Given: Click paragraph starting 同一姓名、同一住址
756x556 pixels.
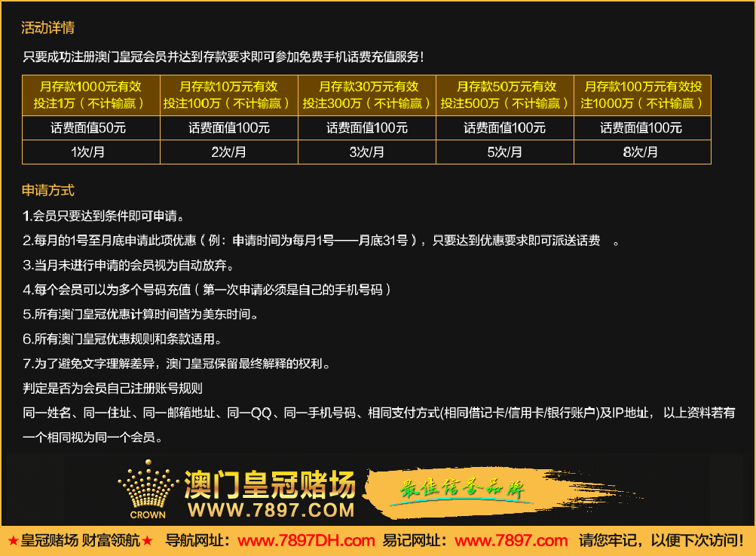Looking at the screenshot, I should click(378, 413).
